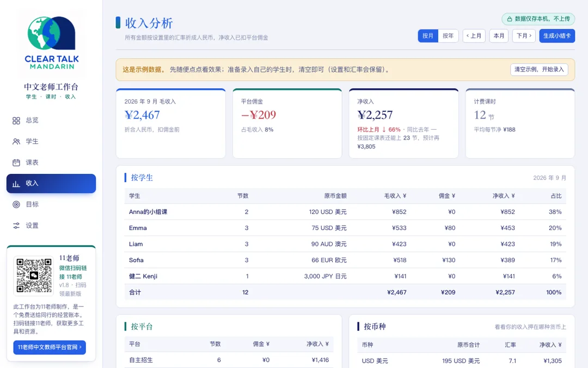Select the Liam student row
The image size is (588, 368).
[345, 244]
